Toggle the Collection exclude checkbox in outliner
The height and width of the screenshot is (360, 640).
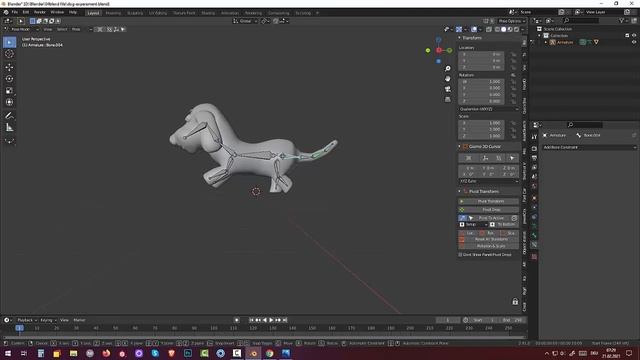(627, 36)
